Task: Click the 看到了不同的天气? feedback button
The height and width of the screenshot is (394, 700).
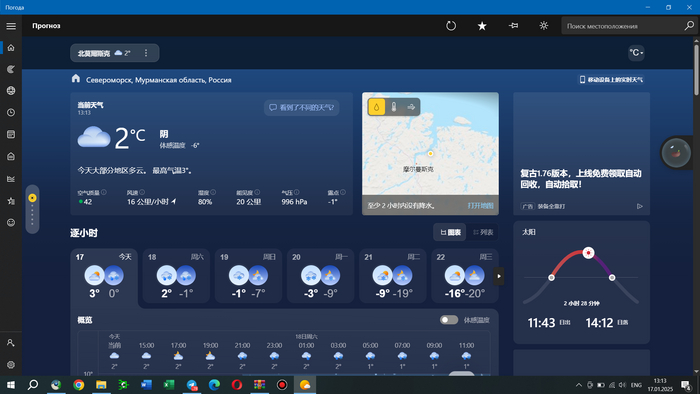Action: pos(301,108)
